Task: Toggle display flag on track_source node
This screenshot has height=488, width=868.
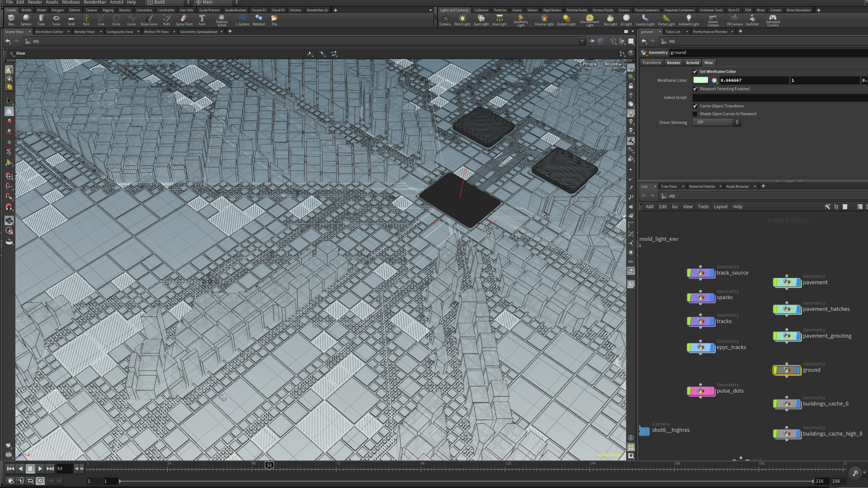Action: [713, 273]
